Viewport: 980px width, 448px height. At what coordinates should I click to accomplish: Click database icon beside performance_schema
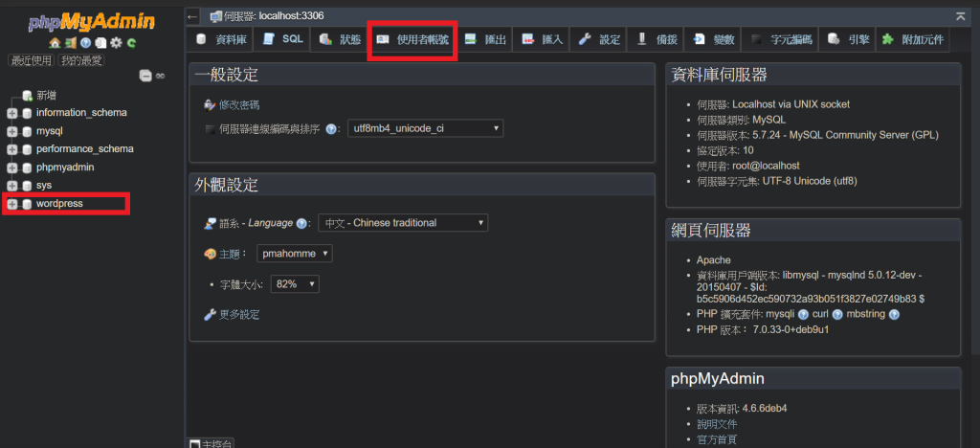coord(27,150)
